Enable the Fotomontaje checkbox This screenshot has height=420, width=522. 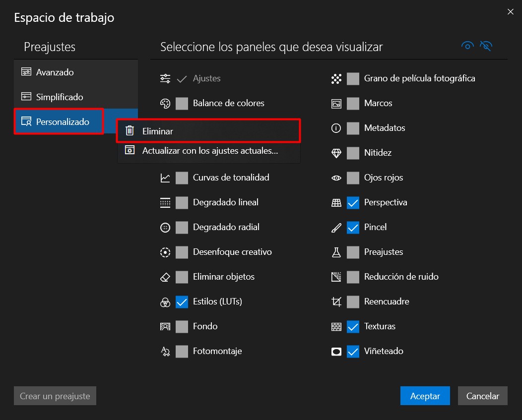click(x=182, y=352)
